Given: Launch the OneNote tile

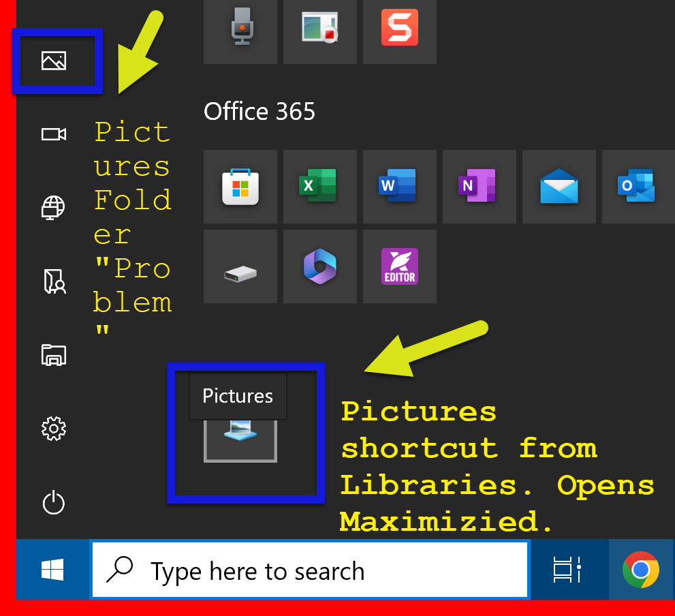Looking at the screenshot, I should click(479, 187).
